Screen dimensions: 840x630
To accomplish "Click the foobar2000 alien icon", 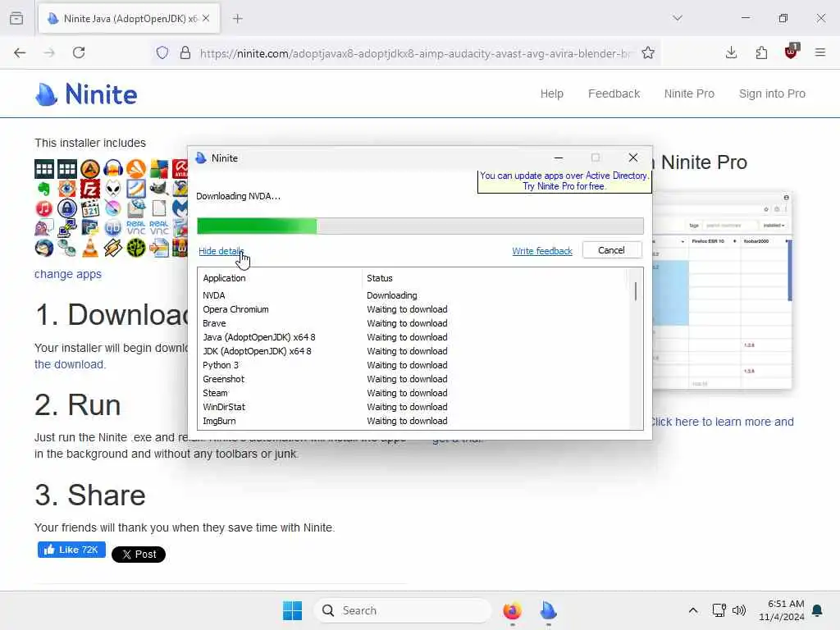I will (x=113, y=189).
